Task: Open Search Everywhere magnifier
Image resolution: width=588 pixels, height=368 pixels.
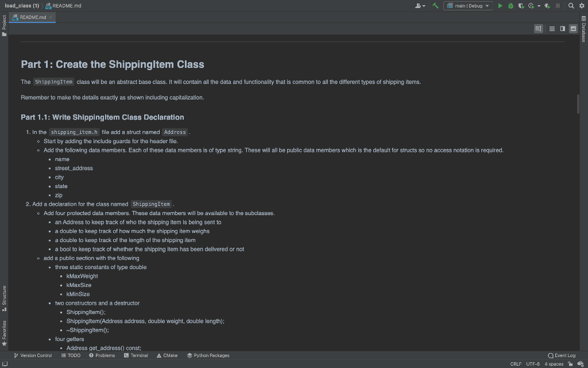Action: coord(571,6)
